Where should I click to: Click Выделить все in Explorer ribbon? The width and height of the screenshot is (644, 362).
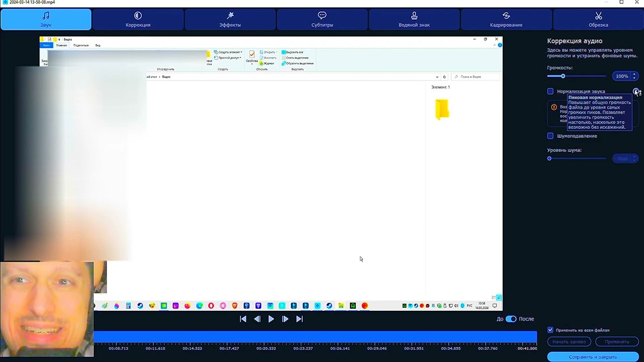[x=292, y=52]
